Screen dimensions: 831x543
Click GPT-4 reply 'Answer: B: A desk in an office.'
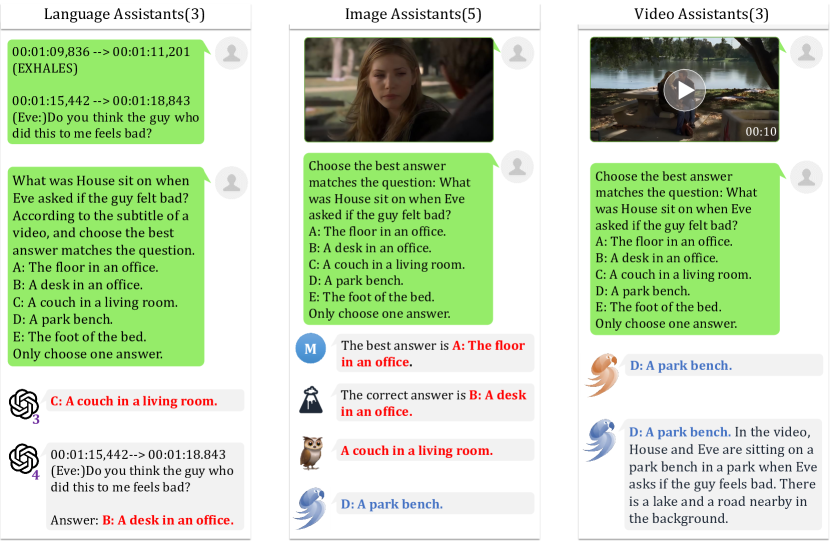145,487
